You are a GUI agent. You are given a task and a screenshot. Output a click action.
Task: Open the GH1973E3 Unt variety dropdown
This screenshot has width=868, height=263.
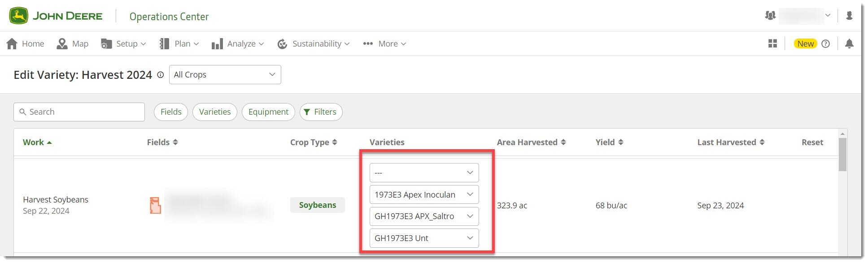[x=424, y=238]
